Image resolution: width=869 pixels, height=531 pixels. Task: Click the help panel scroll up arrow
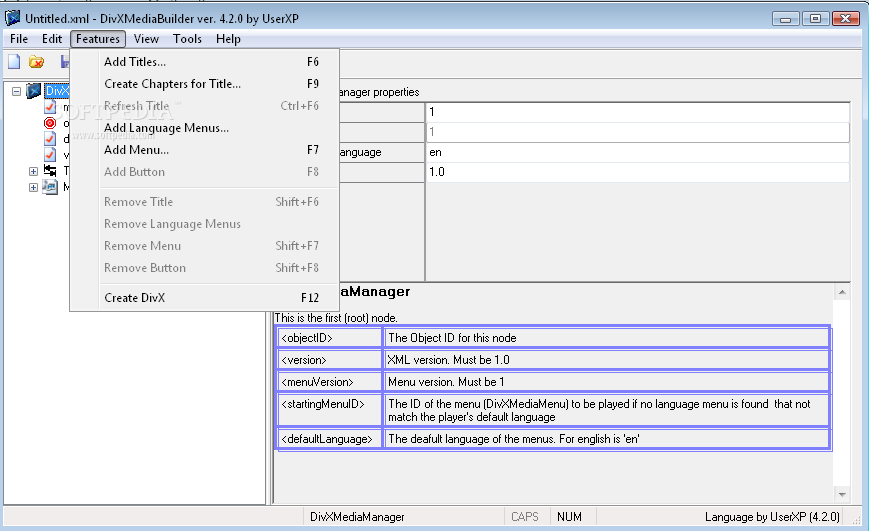click(842, 292)
